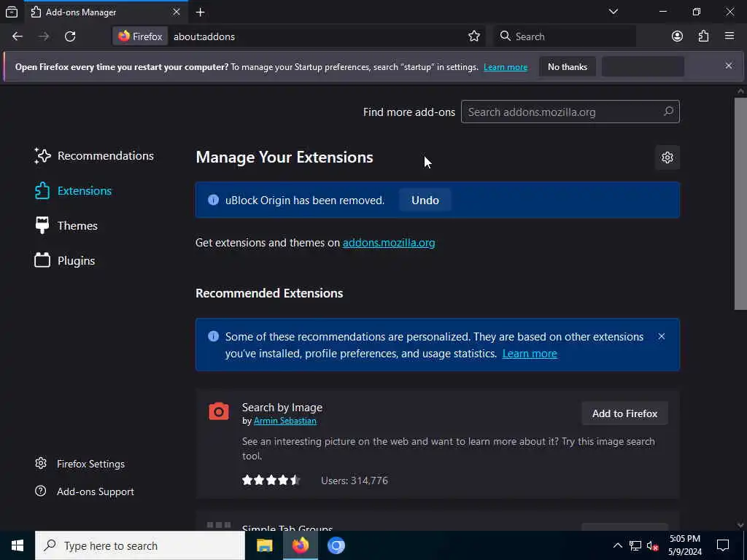Viewport: 747px width, 560px height.
Task: Click the Search by Image star rating
Action: (271, 480)
